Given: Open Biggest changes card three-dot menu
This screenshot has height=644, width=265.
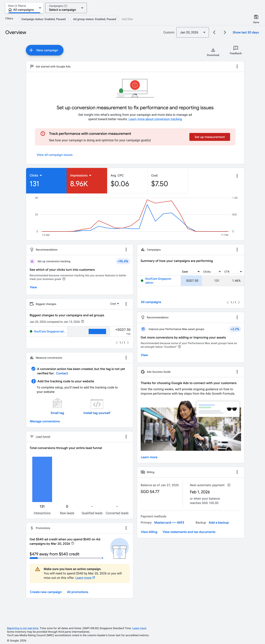Looking at the screenshot, I should (126, 304).
